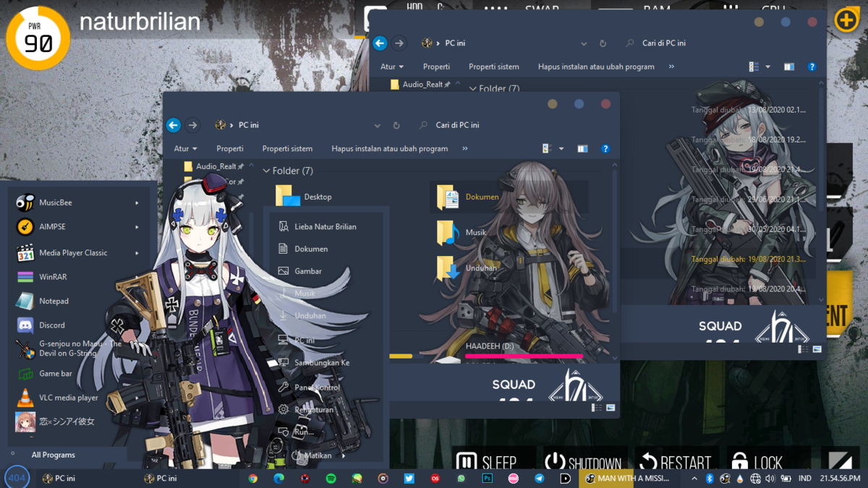Viewport: 868px width, 488px height.
Task: Open Microsoft Edge in the taskbar
Action: [279, 479]
